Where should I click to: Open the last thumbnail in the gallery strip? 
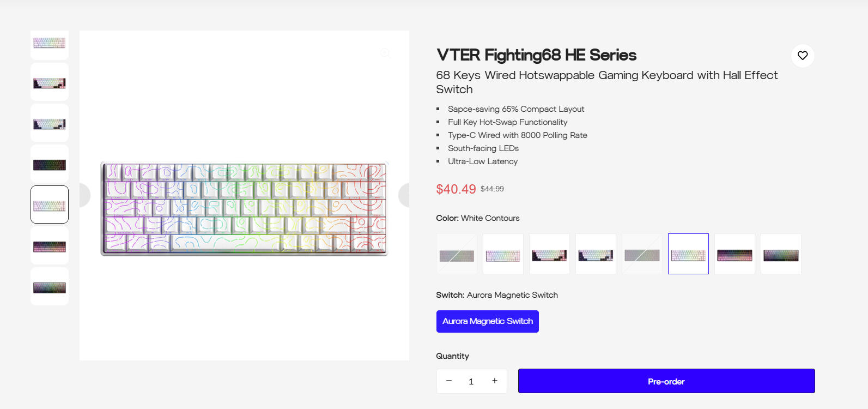[50, 287]
